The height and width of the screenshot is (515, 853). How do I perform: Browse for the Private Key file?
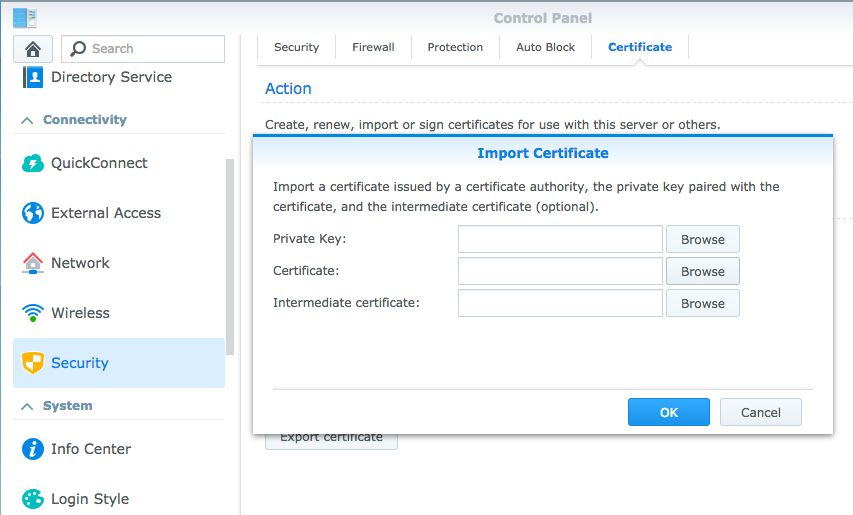tap(702, 239)
